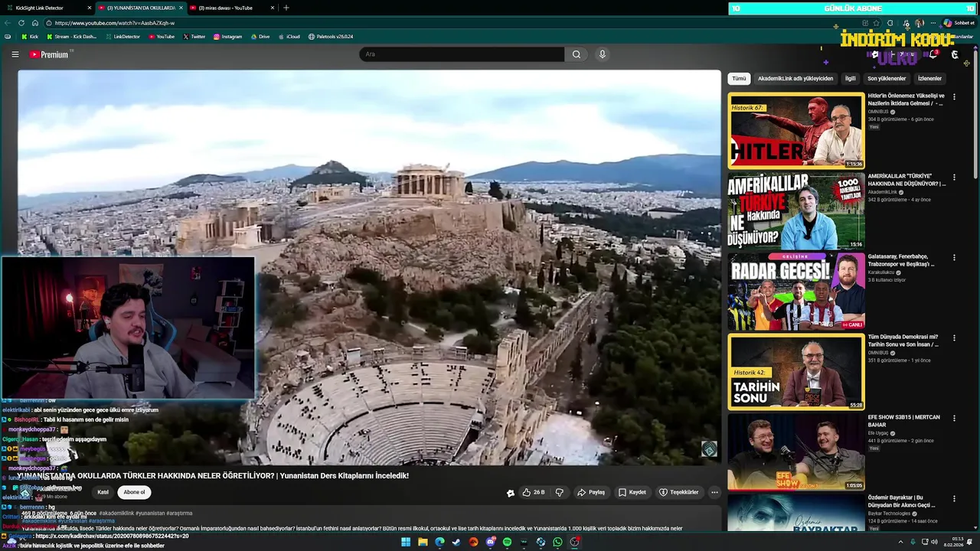980x551 pixels.
Task: Open Discord from the taskbar
Action: 490,542
